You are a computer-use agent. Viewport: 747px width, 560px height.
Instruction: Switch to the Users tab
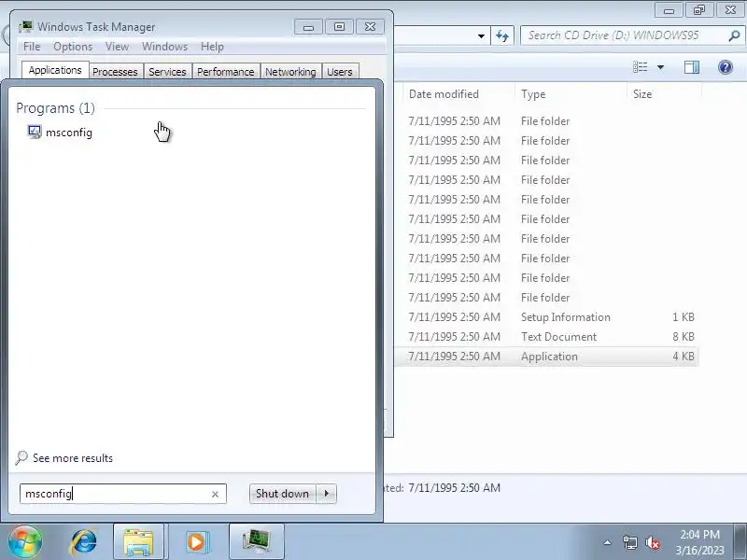pos(340,72)
